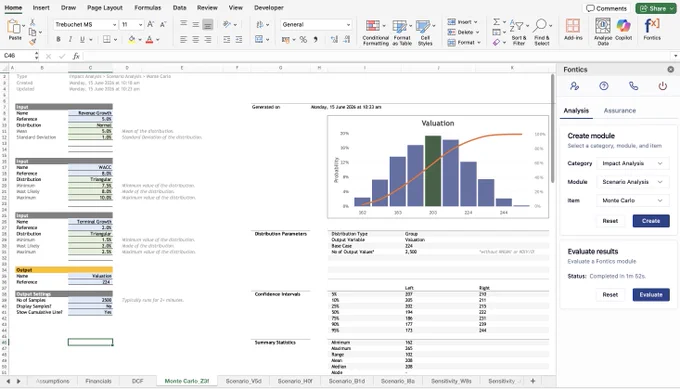Image resolution: width=680 pixels, height=389 pixels.
Task: Click the Fontics power logout icon
Action: [662, 86]
